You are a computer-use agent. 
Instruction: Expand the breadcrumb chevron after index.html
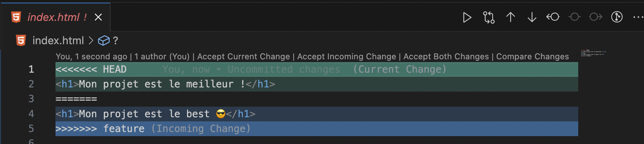click(x=91, y=40)
